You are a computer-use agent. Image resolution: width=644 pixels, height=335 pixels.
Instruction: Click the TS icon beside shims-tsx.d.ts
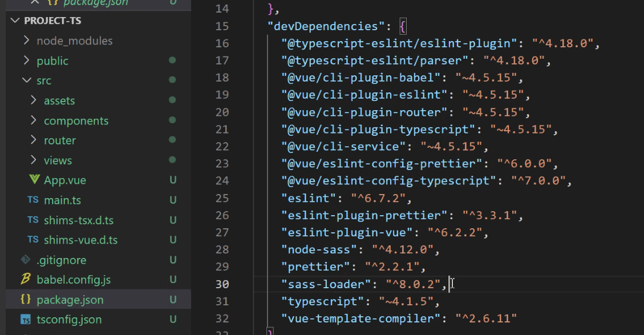[33, 220]
